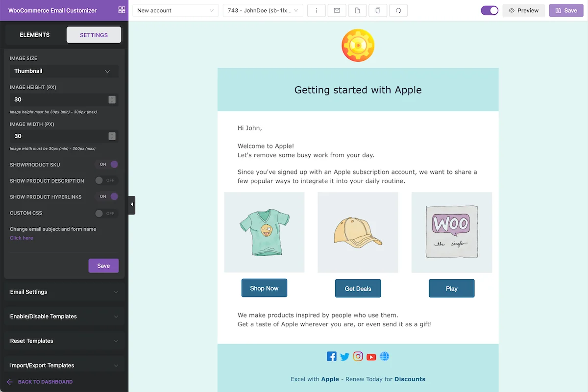588x392 pixels.
Task: Click the Preview button
Action: pos(524,10)
